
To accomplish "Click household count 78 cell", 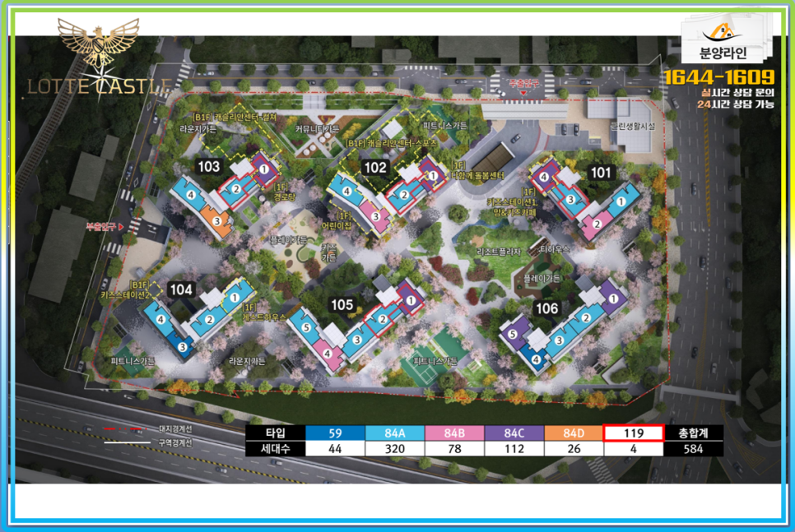I will 454,449.
